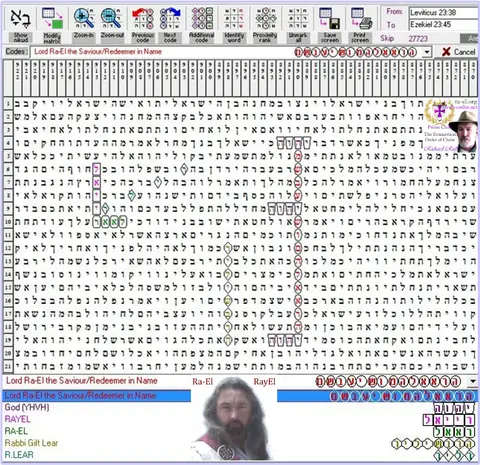Click the skip value 27723
Image resolution: width=480 pixels, height=465 pixels.
pos(418,39)
